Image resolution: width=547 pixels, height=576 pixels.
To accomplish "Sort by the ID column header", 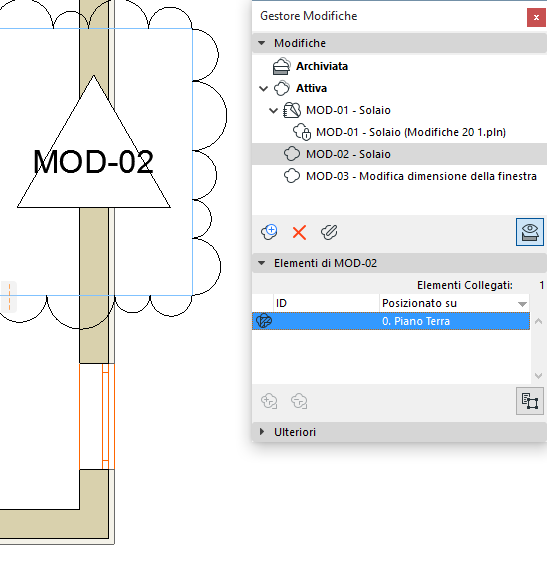I will [326, 303].
